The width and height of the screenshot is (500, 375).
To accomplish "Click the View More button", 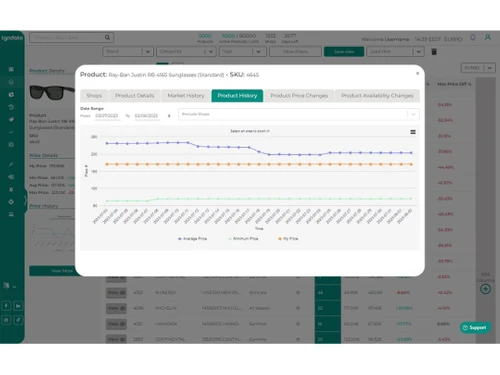I will tap(53, 271).
